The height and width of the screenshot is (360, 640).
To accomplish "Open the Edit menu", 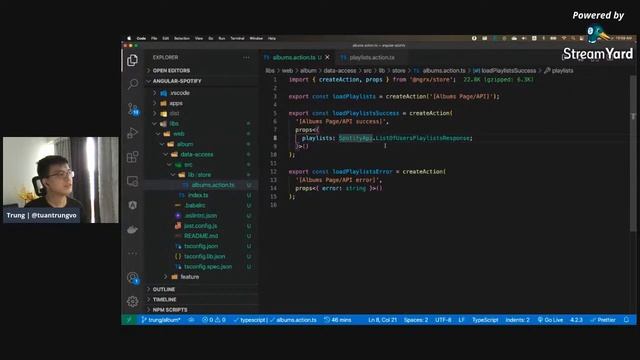I will pyautogui.click(x=165, y=38).
